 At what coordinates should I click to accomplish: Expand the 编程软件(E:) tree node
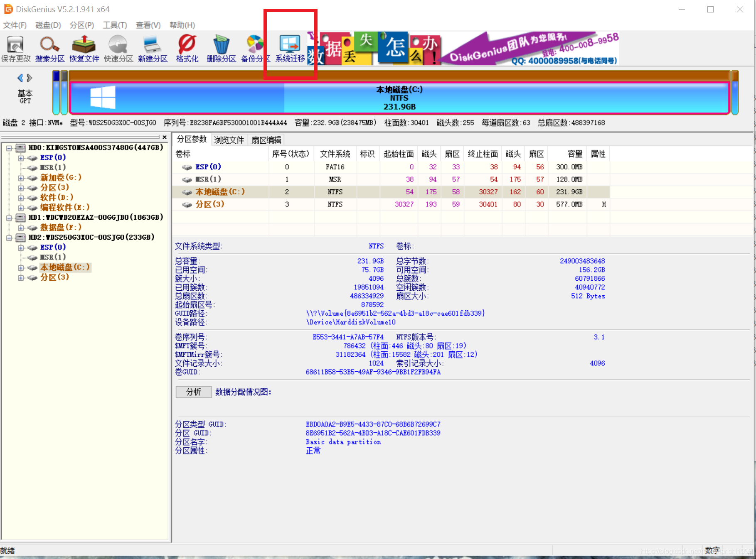click(21, 208)
